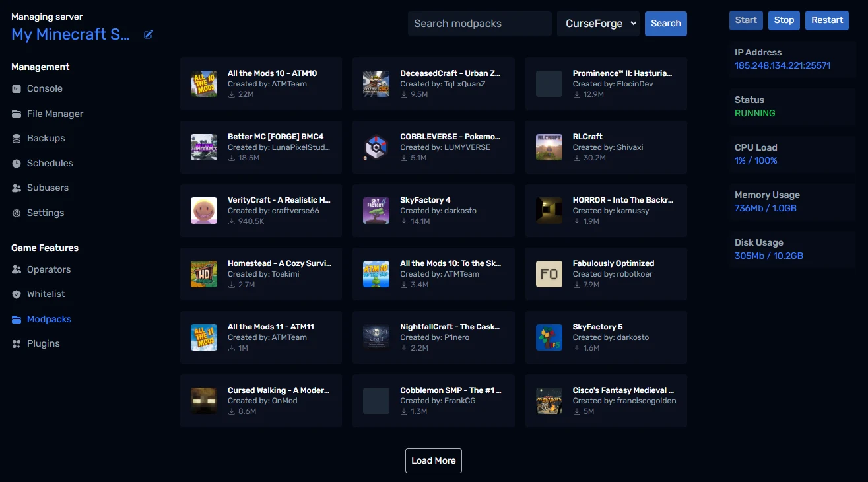Image resolution: width=868 pixels, height=482 pixels.
Task: Click the Prominence II: Hasturian title
Action: point(622,73)
